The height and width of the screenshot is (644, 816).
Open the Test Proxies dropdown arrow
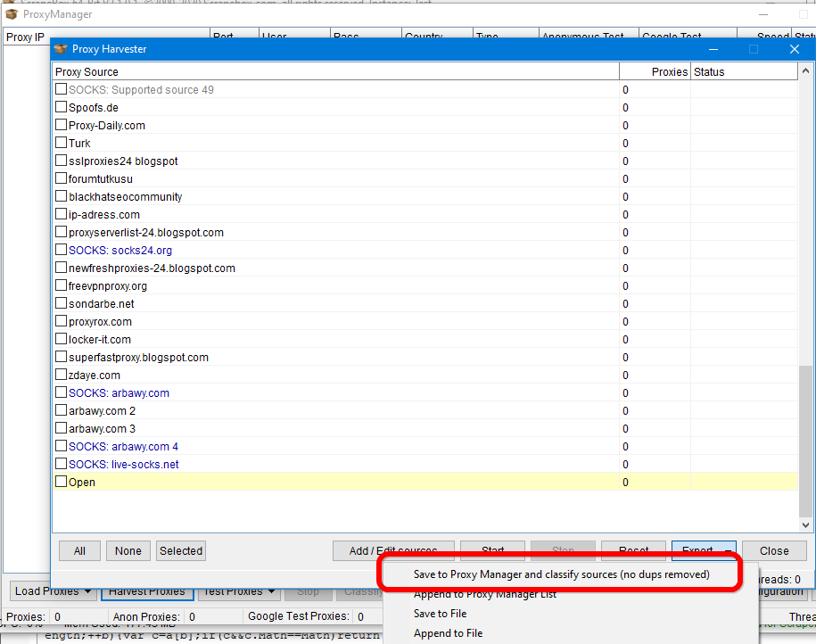pos(271,591)
